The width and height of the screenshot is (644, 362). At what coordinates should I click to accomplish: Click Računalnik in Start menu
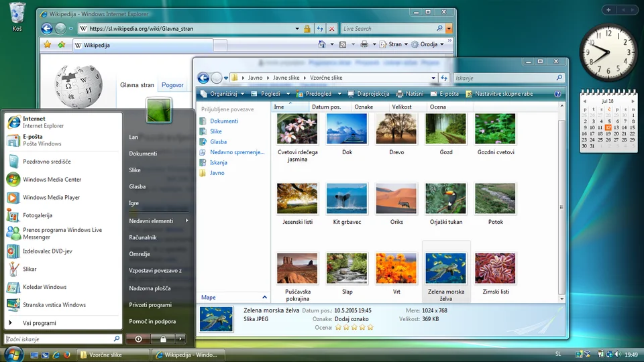pyautogui.click(x=143, y=237)
